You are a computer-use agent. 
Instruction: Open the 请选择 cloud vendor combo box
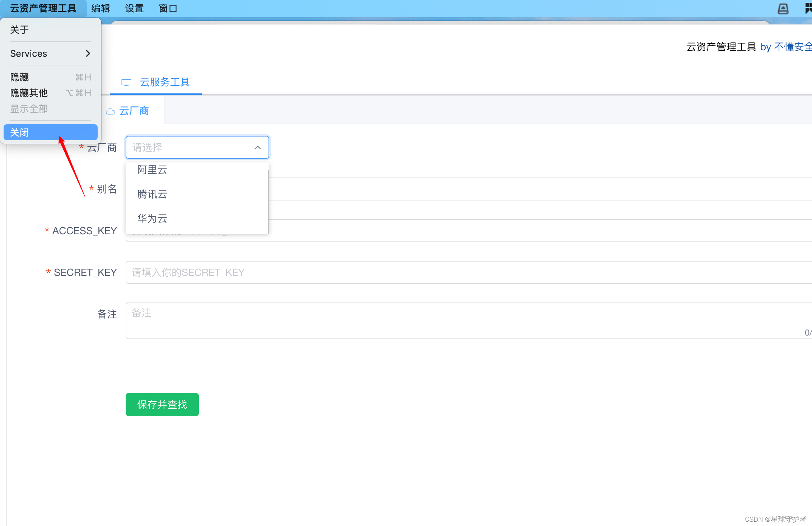190,148
